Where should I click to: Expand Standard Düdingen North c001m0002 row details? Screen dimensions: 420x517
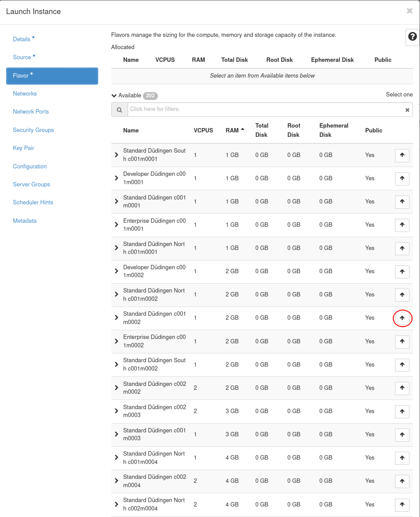(117, 294)
